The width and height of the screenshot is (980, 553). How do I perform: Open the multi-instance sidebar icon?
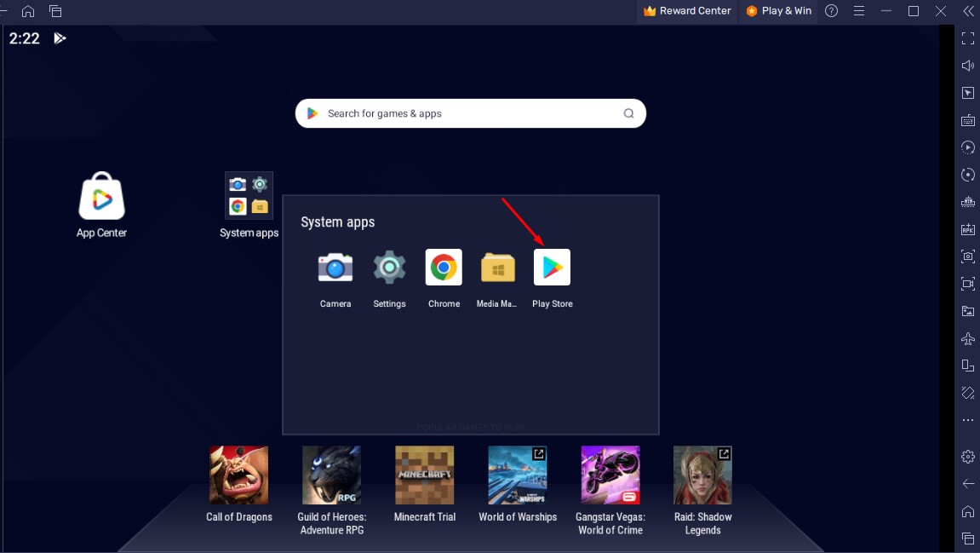click(967, 366)
